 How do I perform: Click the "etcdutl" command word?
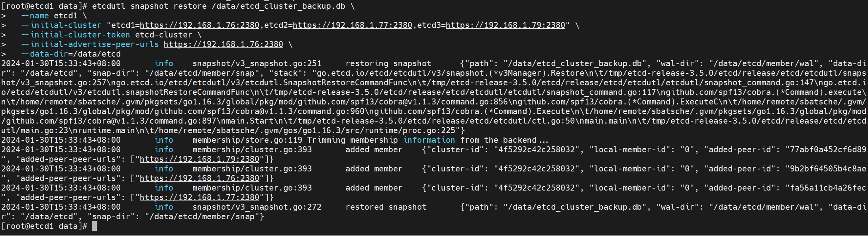point(109,6)
